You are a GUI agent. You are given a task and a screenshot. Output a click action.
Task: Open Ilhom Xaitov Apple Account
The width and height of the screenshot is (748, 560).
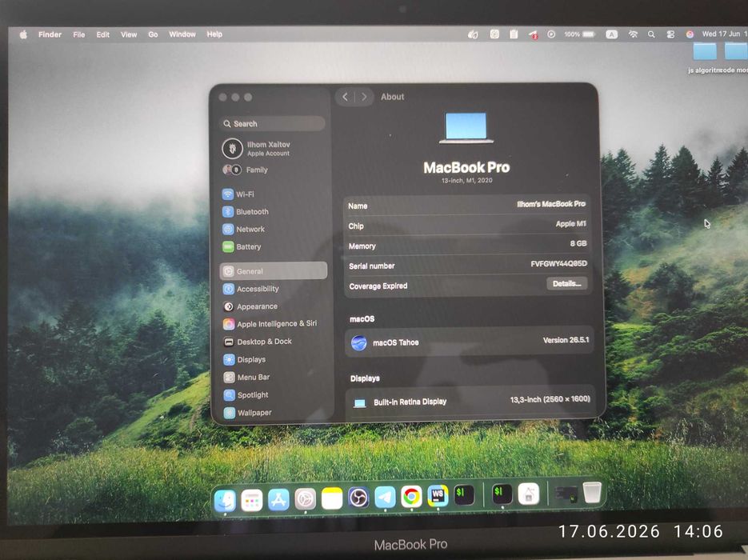[x=257, y=148]
